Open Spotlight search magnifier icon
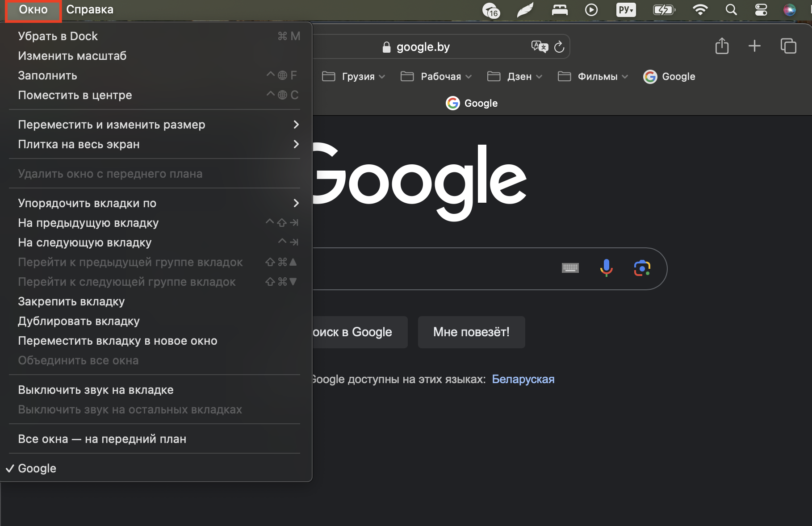Image resolution: width=812 pixels, height=526 pixels. coord(731,9)
